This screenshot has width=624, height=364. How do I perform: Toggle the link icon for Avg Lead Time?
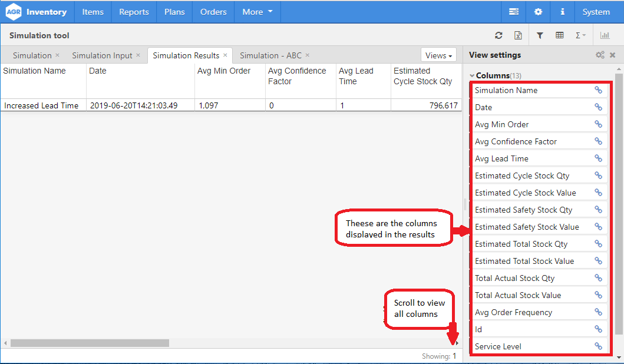[598, 158]
